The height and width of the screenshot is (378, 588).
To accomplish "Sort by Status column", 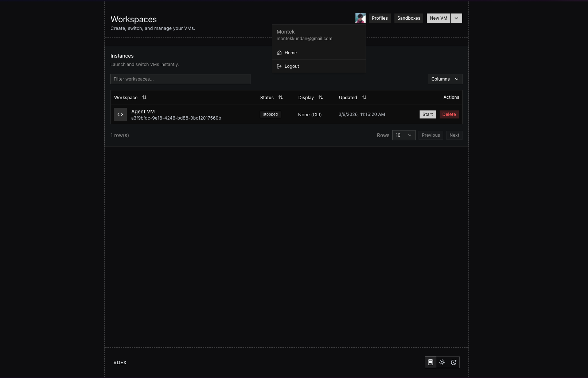I will coord(272,97).
